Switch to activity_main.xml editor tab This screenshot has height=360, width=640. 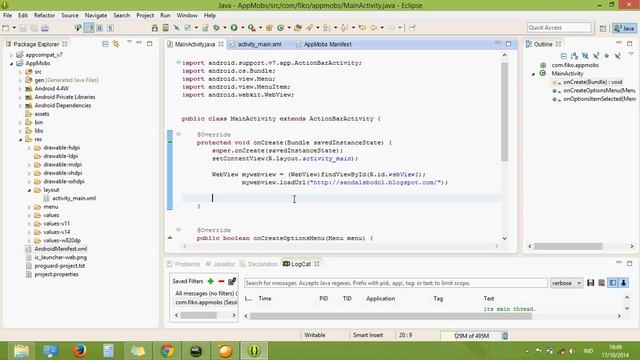click(259, 44)
